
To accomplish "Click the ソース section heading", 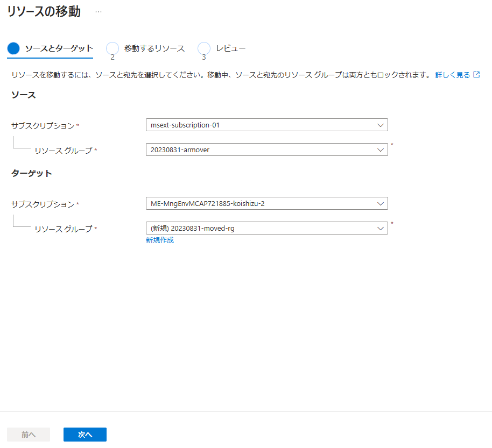I will coord(24,95).
